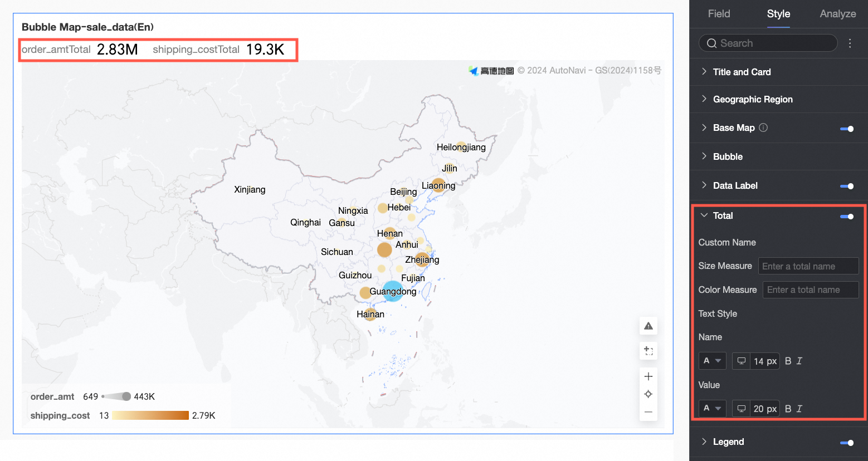Click the order_amt size legend slider
The height and width of the screenshot is (461, 868).
(x=116, y=396)
